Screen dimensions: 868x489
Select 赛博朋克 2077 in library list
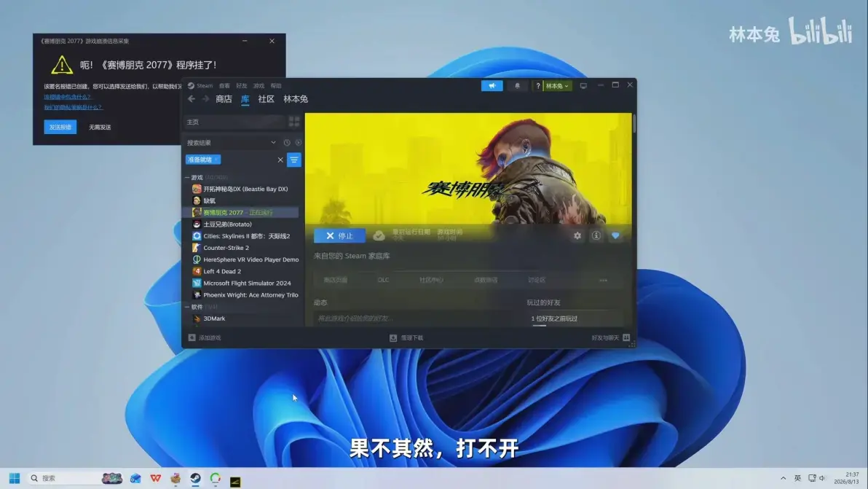(x=241, y=213)
